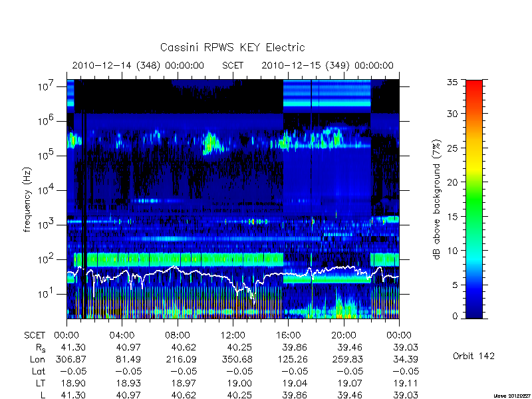Viewport: 532px width, 399px height.
Task: Click the Lon value 125.26
Action: pyautogui.click(x=291, y=359)
